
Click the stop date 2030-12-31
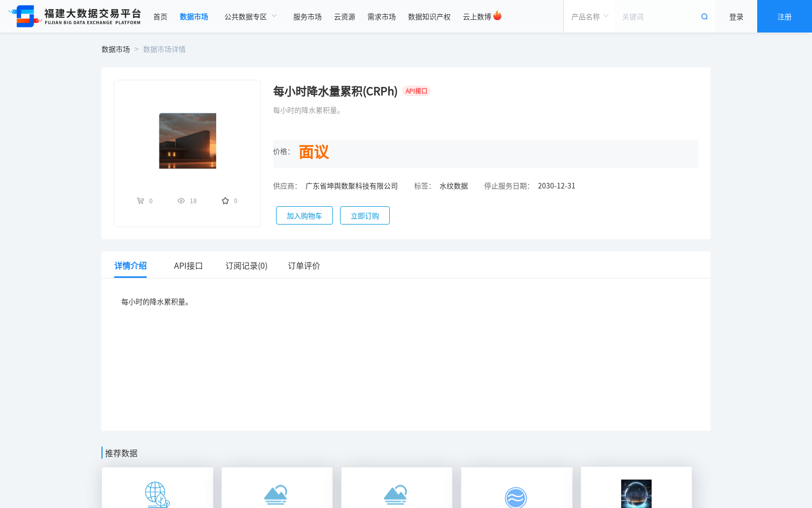[557, 186]
